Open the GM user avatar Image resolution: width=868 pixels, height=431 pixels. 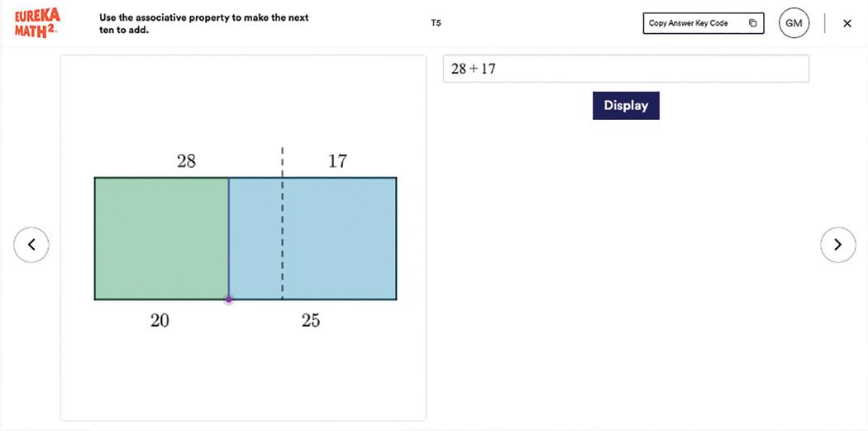794,23
